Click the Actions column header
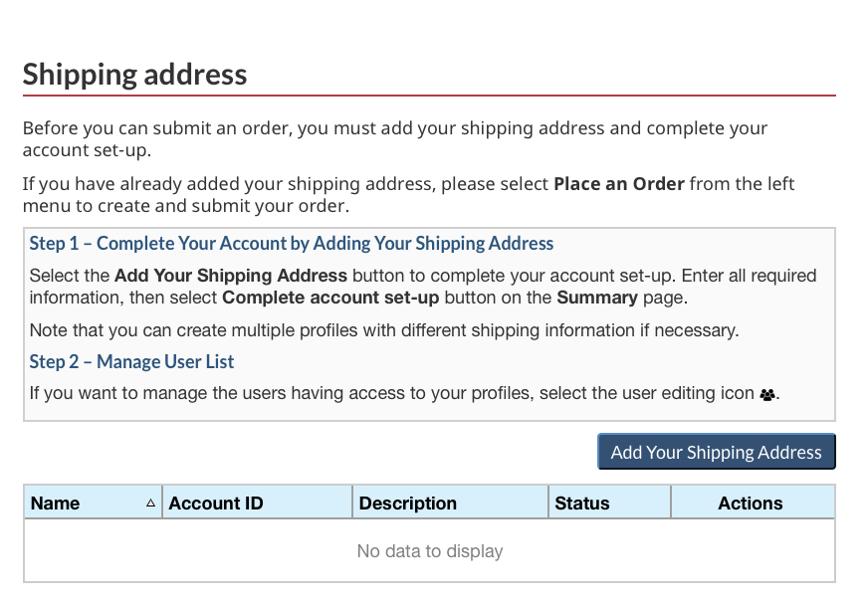Viewport: 868px width, 605px height. tap(751, 504)
